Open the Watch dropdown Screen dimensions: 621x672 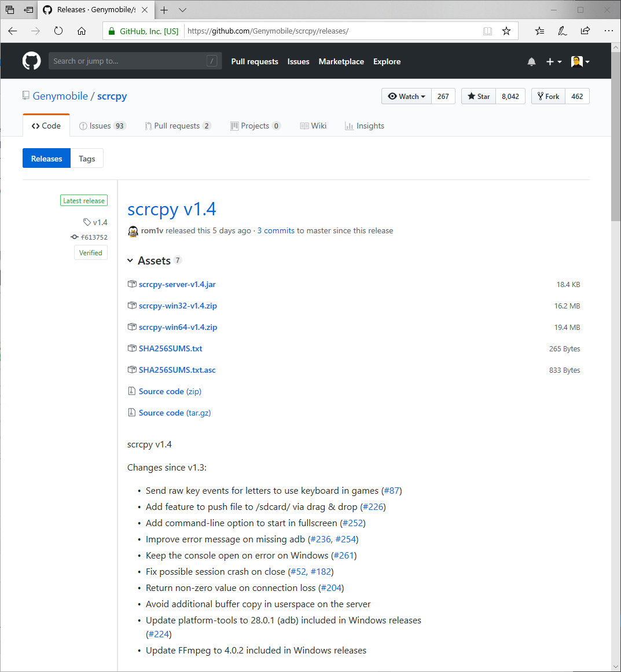click(407, 97)
